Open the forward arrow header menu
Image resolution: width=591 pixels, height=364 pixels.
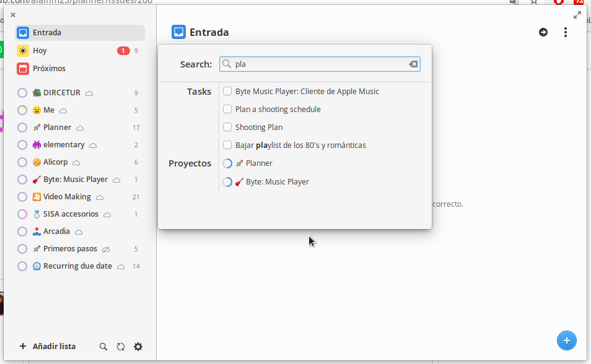[543, 32]
